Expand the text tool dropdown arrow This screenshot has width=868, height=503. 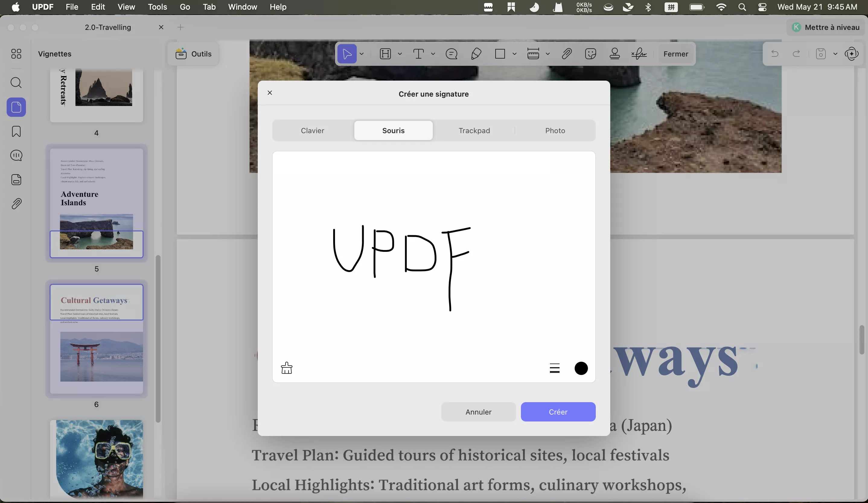(433, 54)
